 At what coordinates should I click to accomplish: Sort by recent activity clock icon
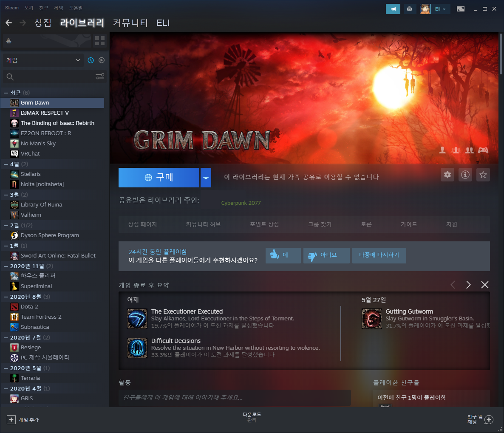pyautogui.click(x=91, y=60)
